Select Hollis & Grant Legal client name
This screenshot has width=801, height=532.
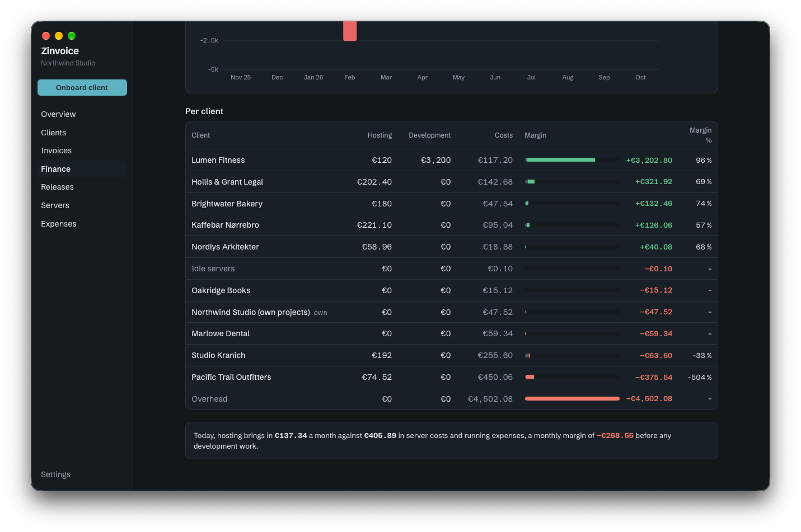(x=227, y=182)
